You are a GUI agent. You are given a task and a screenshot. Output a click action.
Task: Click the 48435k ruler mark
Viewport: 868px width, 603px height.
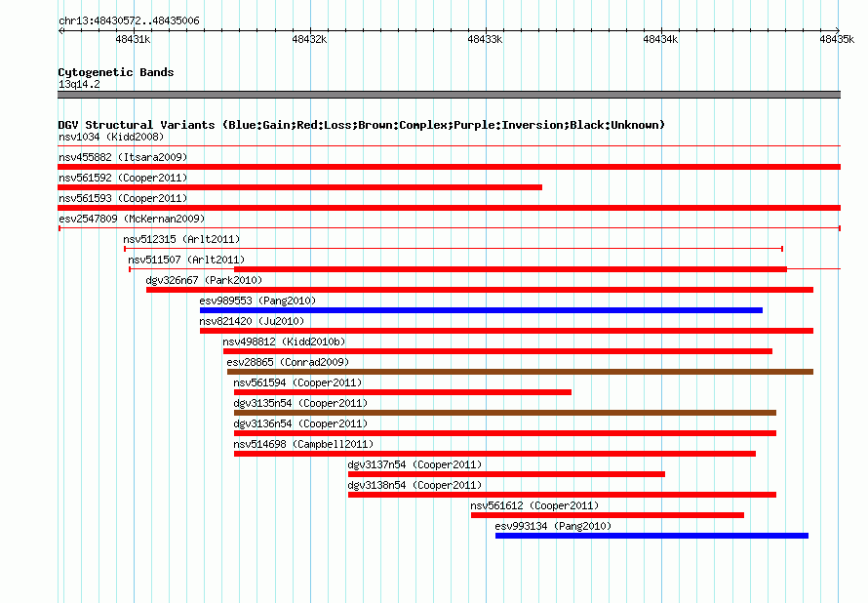tap(837, 39)
